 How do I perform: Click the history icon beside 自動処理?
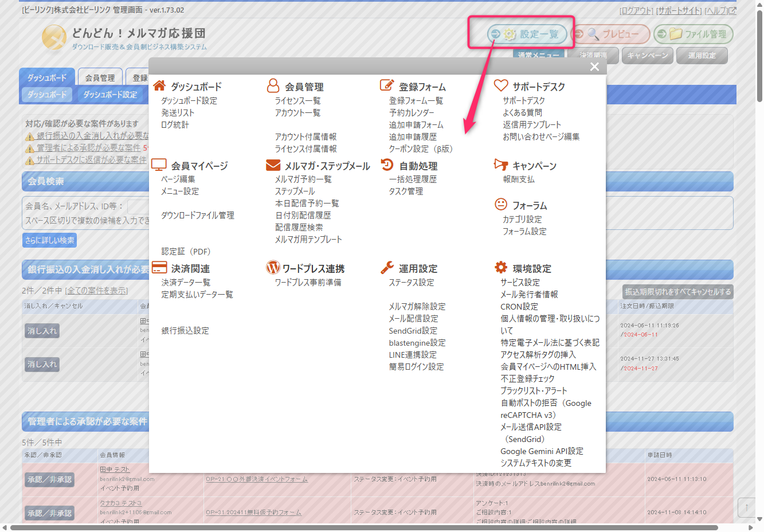click(x=387, y=165)
